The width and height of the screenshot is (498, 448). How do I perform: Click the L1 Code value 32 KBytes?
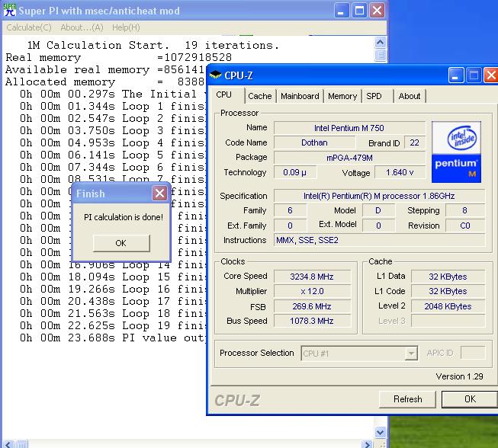pyautogui.click(x=448, y=291)
